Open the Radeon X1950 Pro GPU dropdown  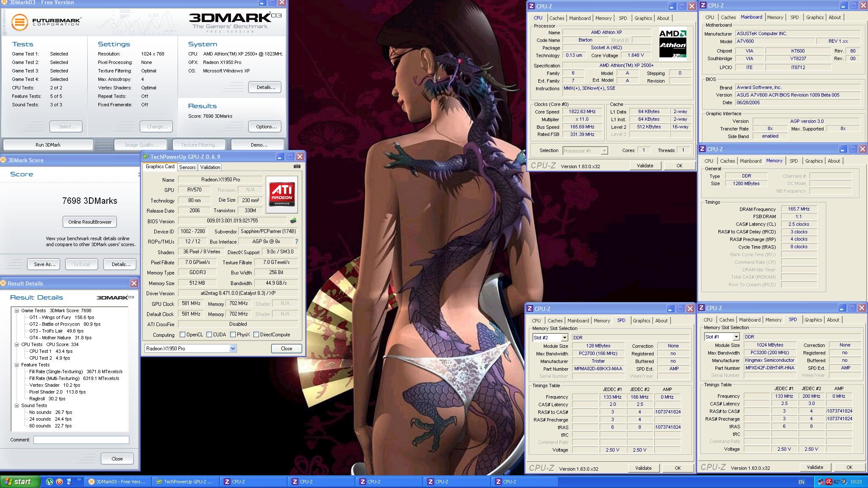tap(233, 348)
